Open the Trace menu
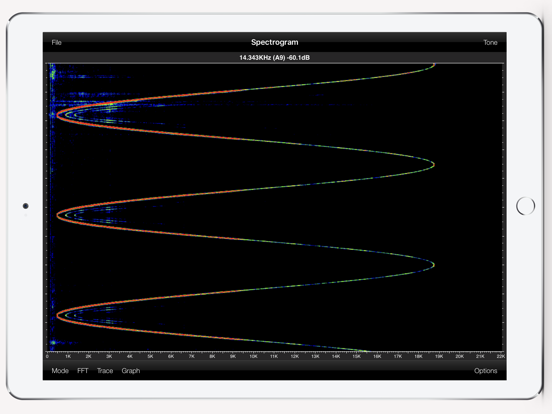Viewport: 552px width, 414px height. [105, 371]
